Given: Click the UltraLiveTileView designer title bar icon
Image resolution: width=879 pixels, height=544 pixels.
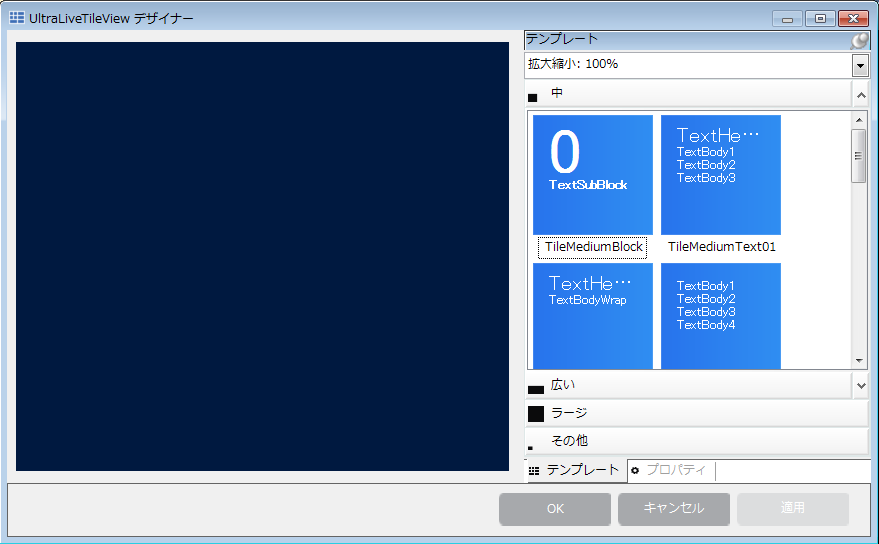Looking at the screenshot, I should (x=17, y=18).
